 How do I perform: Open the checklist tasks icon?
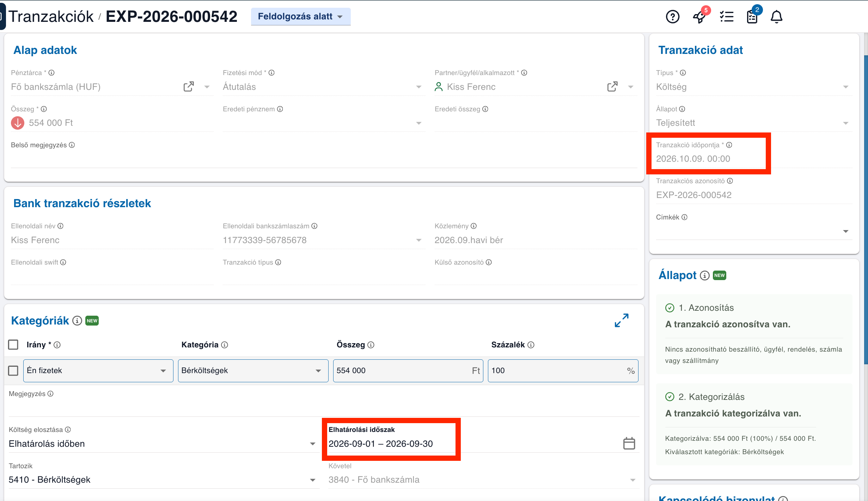click(727, 17)
